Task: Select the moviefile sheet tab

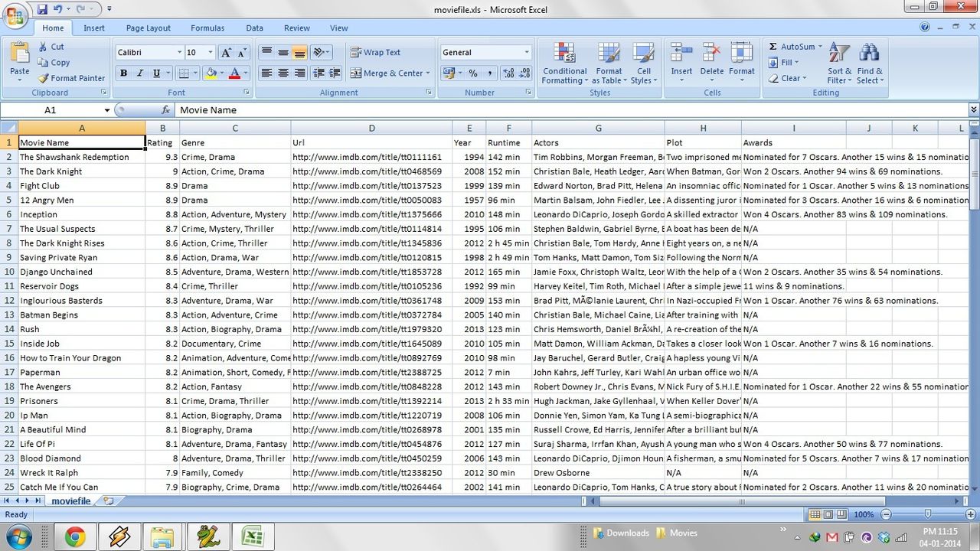Action: click(71, 501)
